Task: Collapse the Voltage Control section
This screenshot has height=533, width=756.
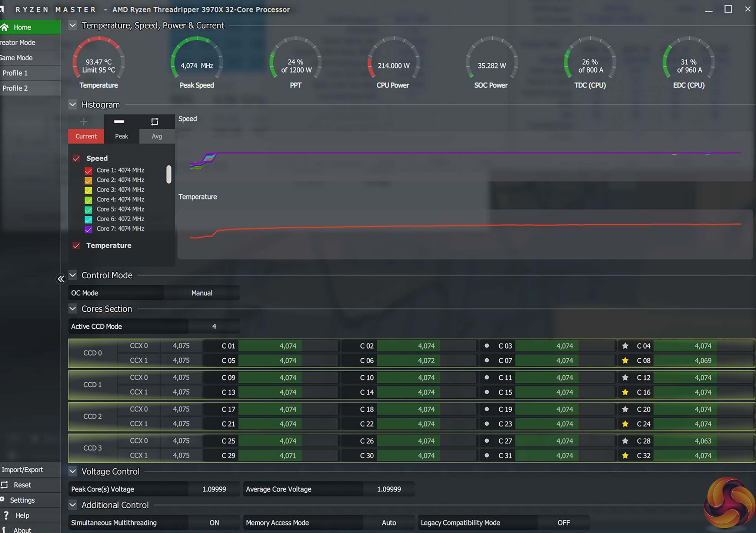Action: [x=73, y=471]
